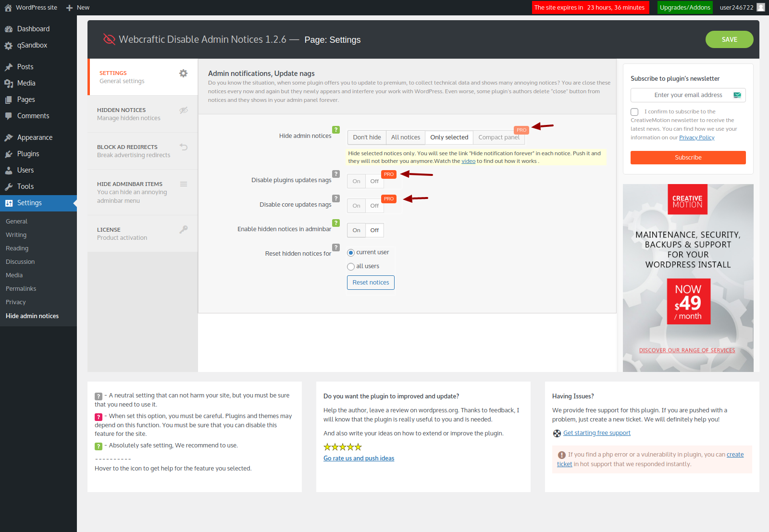The height and width of the screenshot is (532, 769).
Task: Click the envelope icon in the email field
Action: [737, 95]
